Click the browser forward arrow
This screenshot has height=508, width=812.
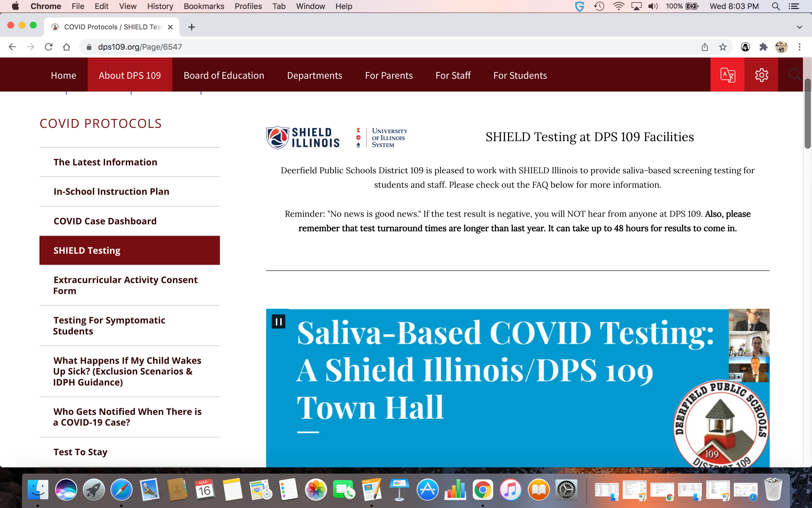30,47
